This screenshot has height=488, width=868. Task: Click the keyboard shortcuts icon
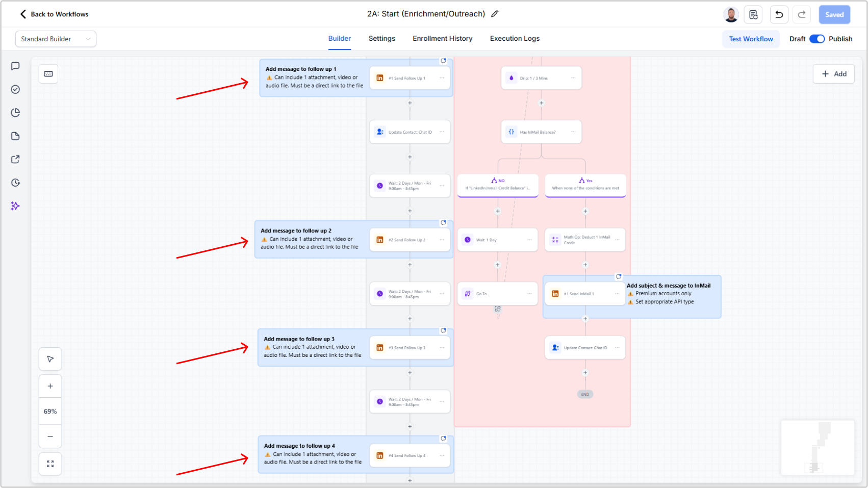48,74
